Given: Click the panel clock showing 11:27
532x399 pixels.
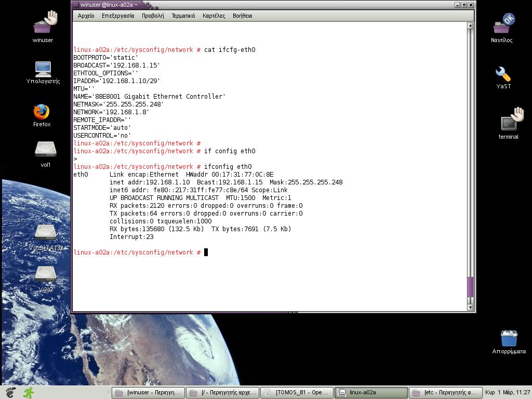Looking at the screenshot, I should point(508,393).
